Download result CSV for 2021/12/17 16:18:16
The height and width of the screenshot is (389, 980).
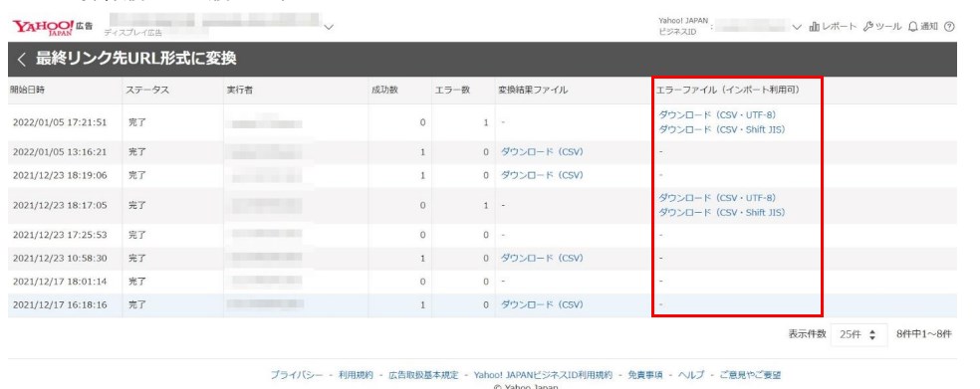pos(542,304)
